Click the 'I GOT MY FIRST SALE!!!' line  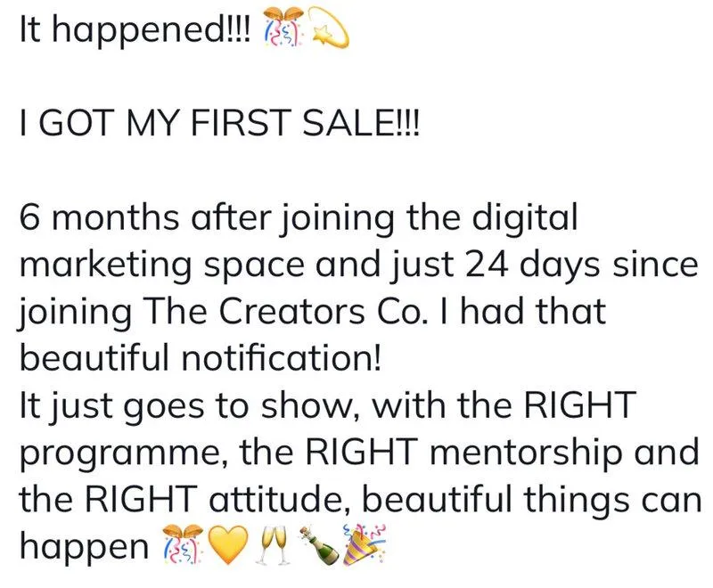[x=218, y=123]
